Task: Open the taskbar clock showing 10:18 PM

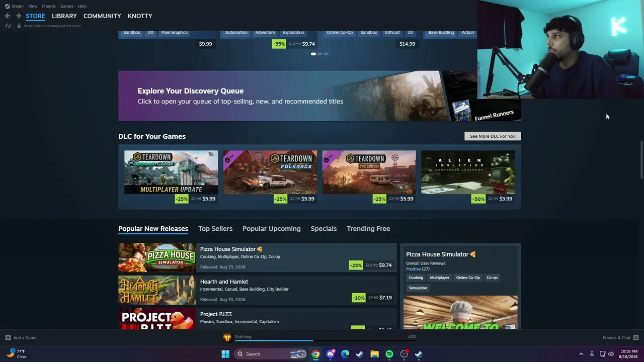Action: (628, 354)
